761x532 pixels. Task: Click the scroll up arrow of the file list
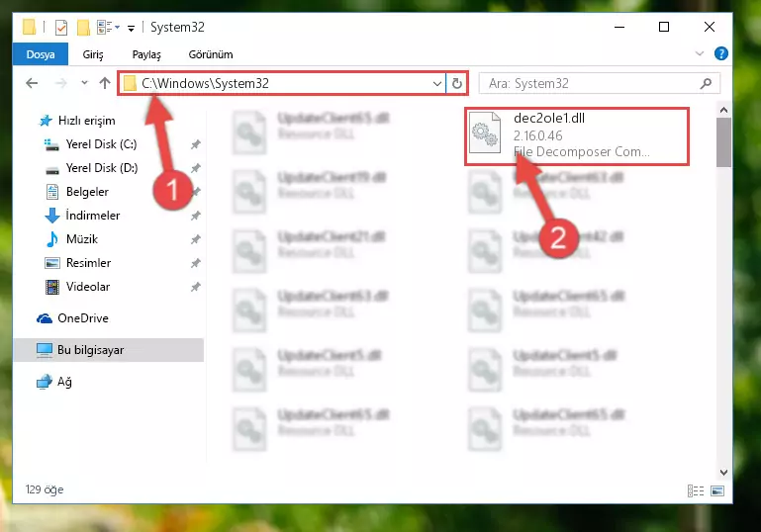(723, 110)
